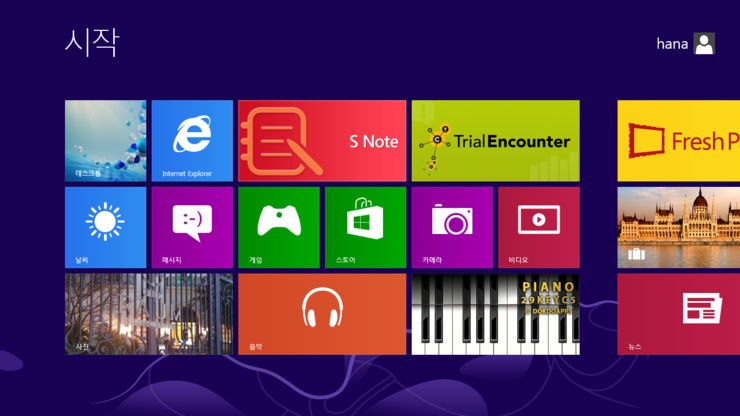The width and height of the screenshot is (740, 416).
Task: Click the suitcase icon on travel tile
Action: 636,254
